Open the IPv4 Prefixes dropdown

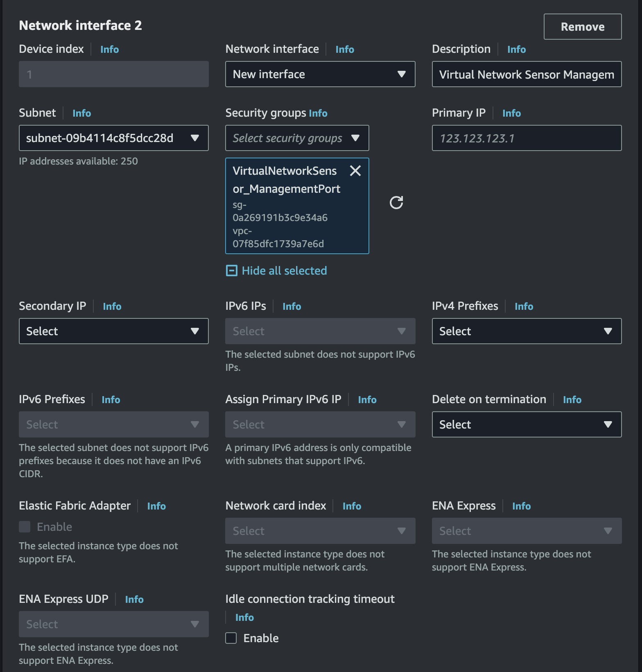click(x=527, y=331)
